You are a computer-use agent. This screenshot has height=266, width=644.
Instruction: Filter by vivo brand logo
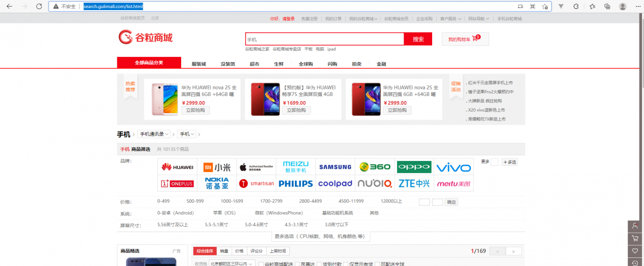click(x=454, y=167)
